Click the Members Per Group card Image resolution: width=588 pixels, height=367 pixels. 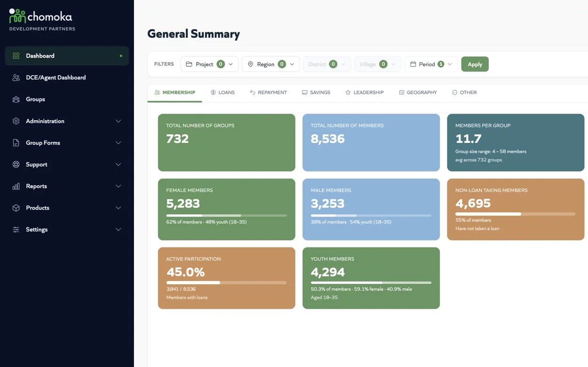tap(516, 142)
